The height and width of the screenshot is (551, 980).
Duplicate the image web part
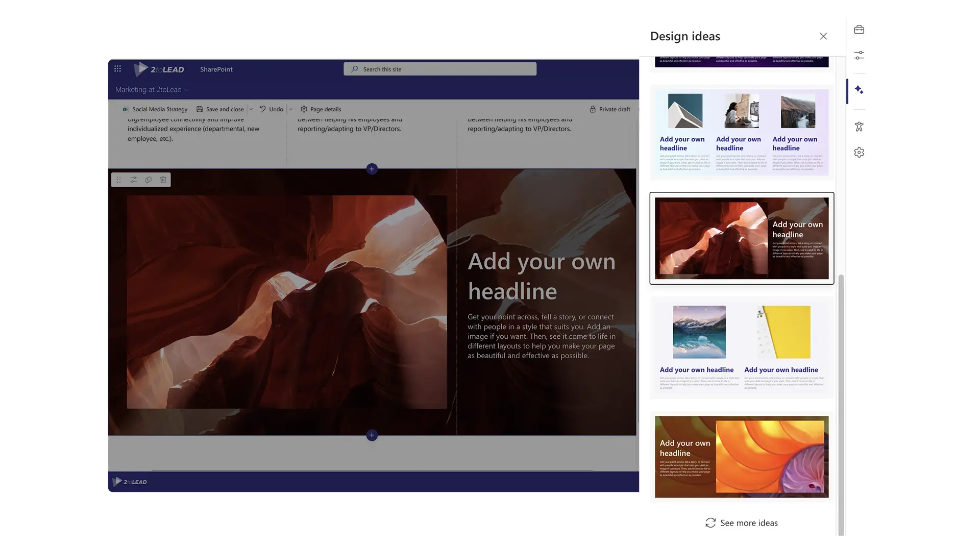pyautogui.click(x=148, y=180)
